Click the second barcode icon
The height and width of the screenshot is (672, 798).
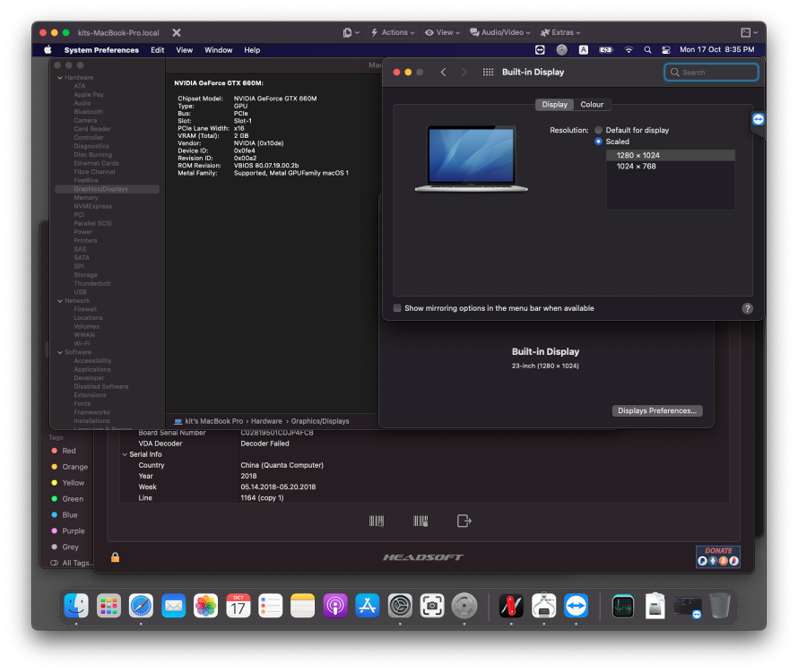click(x=421, y=521)
